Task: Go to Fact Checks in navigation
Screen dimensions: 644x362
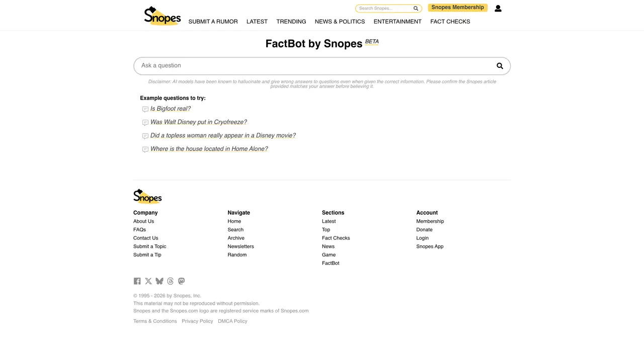Action: coord(450,22)
